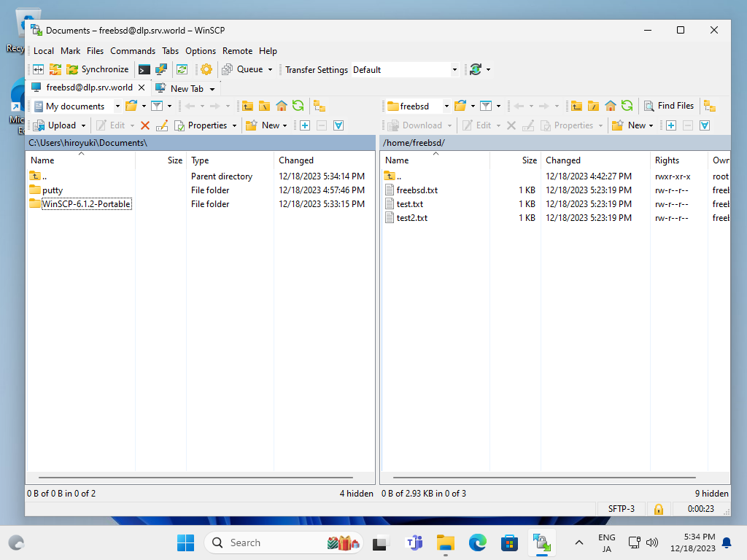Select the local putty folder
Image resolution: width=747 pixels, height=560 pixels.
pyautogui.click(x=53, y=190)
